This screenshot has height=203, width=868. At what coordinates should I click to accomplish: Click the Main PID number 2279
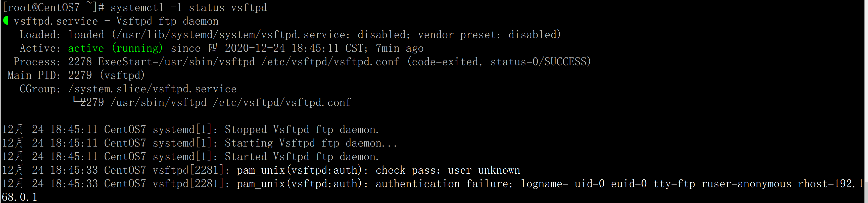click(x=80, y=75)
